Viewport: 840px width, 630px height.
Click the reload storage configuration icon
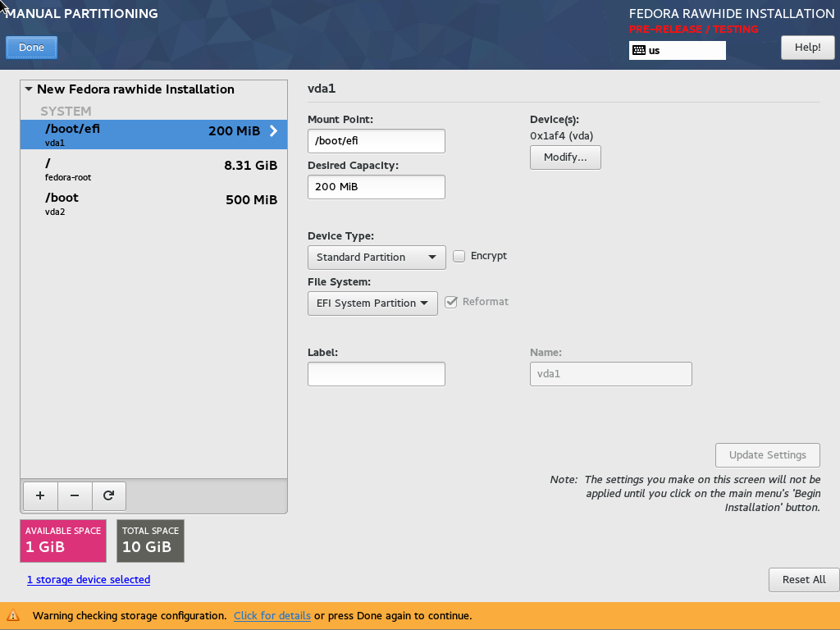[109, 495]
